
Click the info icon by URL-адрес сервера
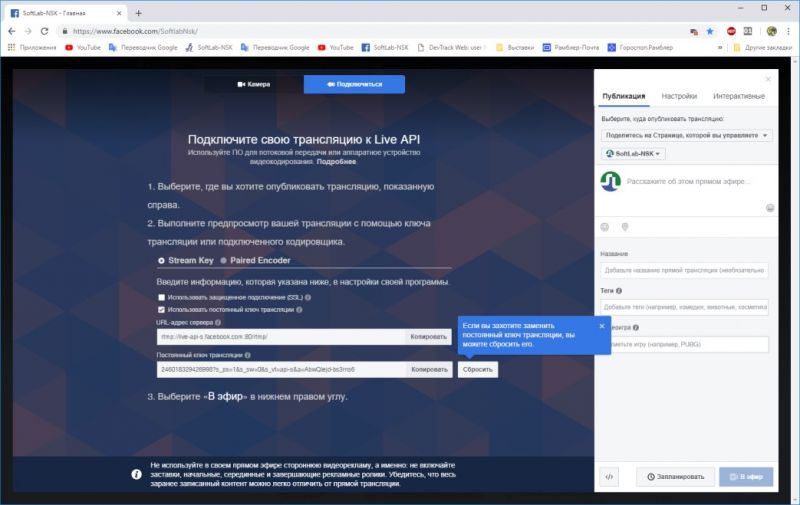click(x=218, y=322)
